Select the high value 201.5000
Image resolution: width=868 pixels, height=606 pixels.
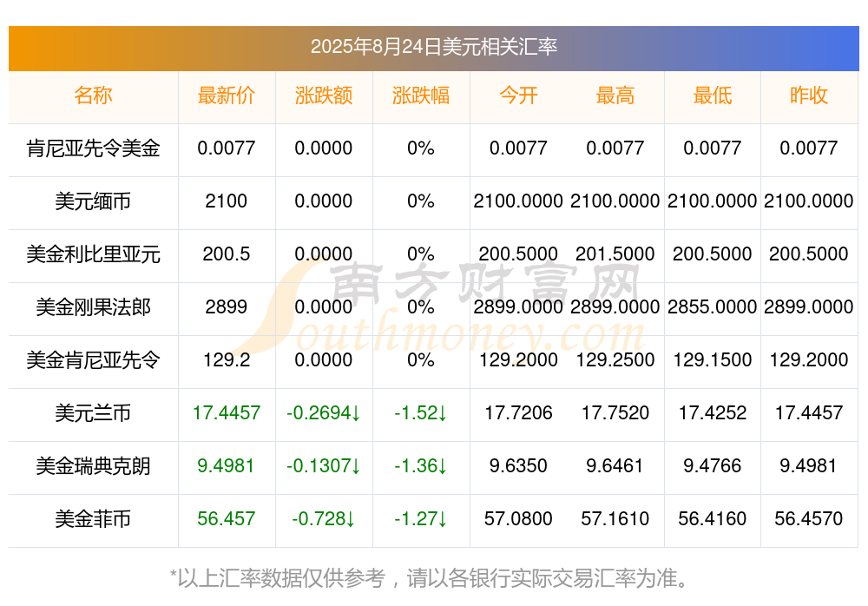(615, 254)
